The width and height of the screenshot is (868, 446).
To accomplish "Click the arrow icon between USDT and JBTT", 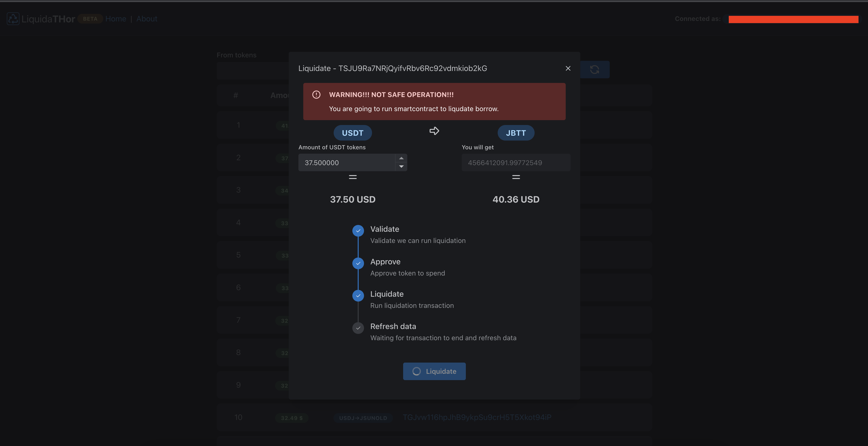I will (434, 131).
